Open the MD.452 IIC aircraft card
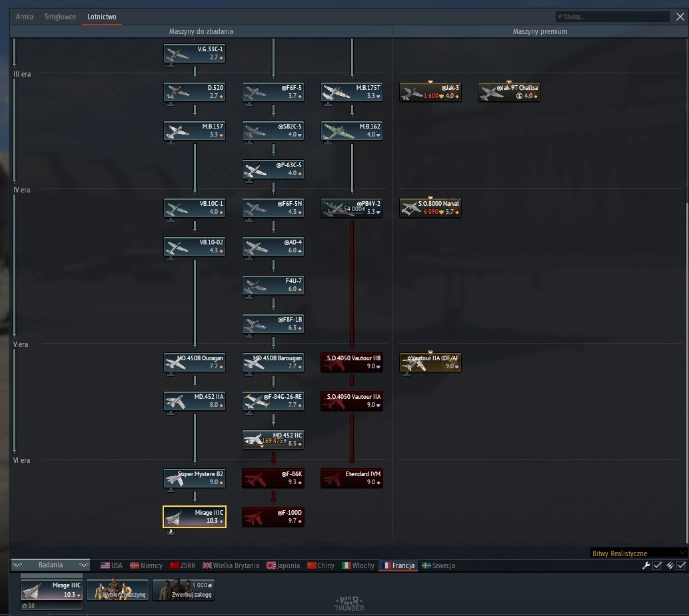 273,439
